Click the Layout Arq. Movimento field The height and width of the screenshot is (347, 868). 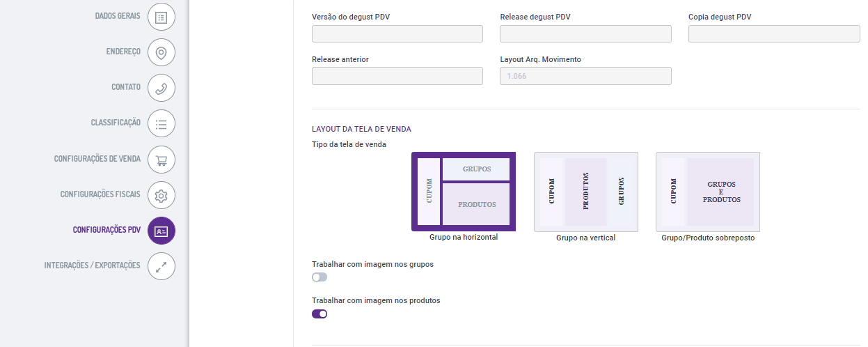point(585,76)
